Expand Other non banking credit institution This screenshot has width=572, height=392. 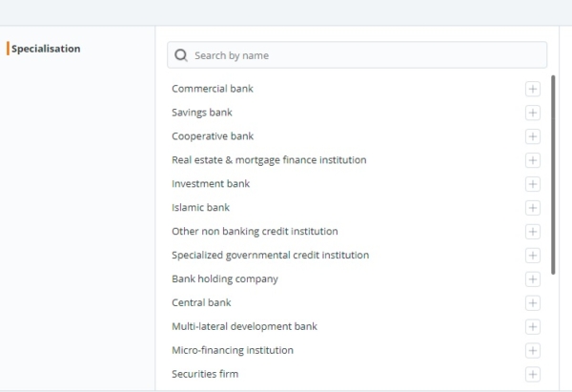pyautogui.click(x=532, y=232)
